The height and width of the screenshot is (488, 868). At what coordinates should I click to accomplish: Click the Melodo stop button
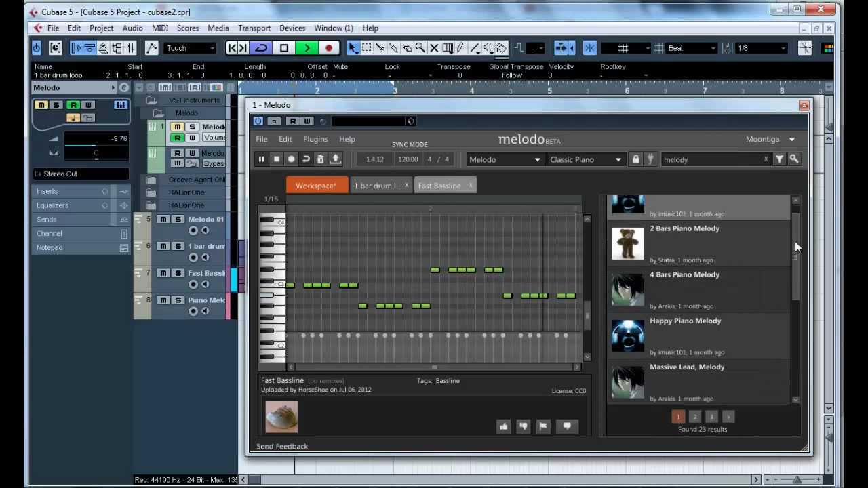click(276, 159)
